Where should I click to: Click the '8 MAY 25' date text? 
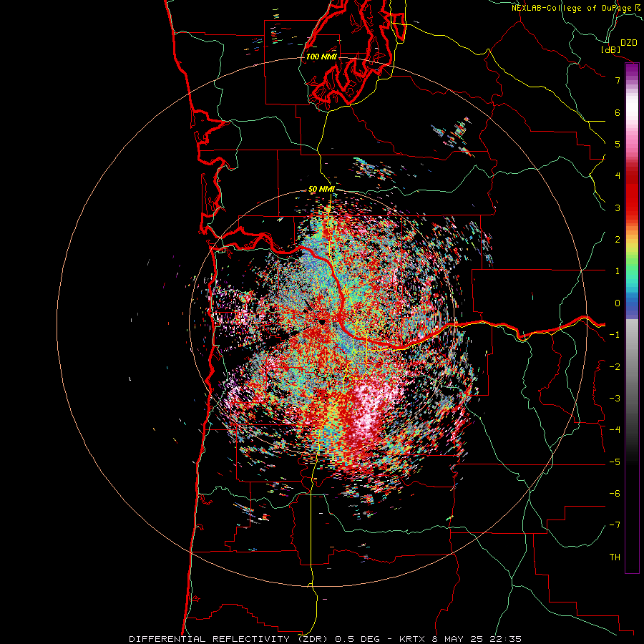pyautogui.click(x=457, y=639)
